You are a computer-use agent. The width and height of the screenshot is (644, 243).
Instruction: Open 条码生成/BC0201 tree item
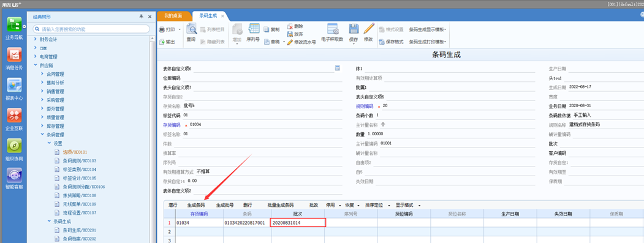click(x=79, y=230)
